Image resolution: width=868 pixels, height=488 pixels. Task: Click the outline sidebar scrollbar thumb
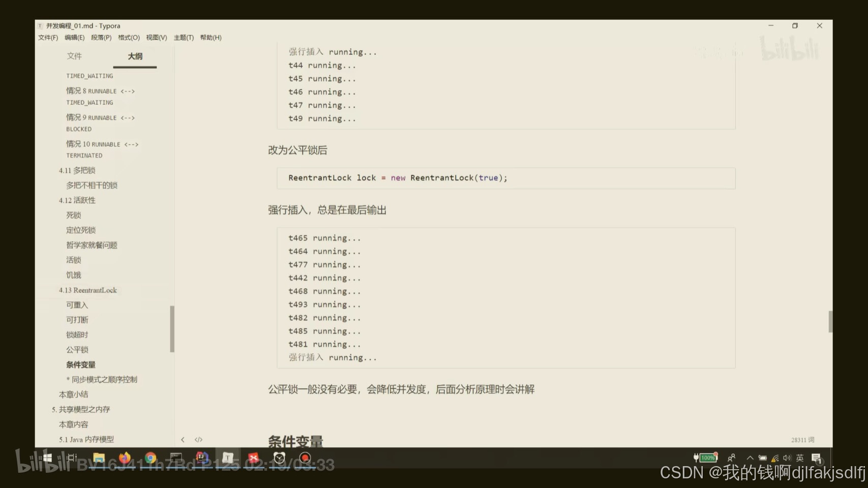172,329
